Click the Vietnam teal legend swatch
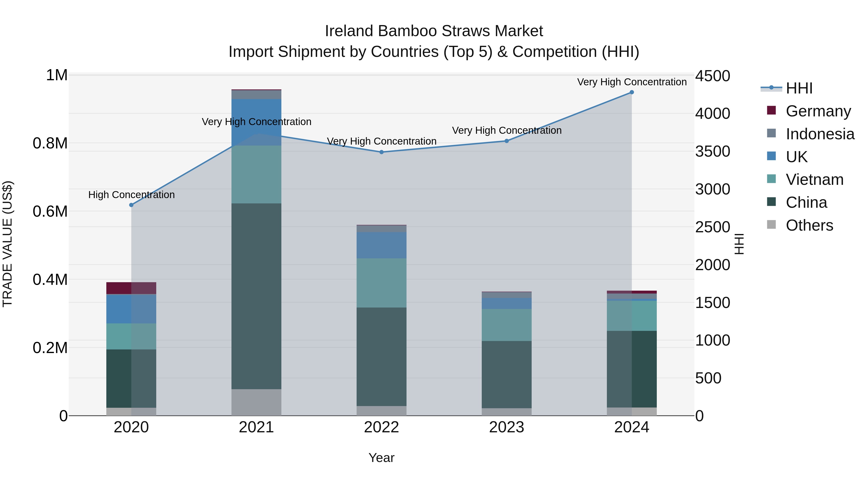Image resolution: width=868 pixels, height=488 pixels. point(771,179)
